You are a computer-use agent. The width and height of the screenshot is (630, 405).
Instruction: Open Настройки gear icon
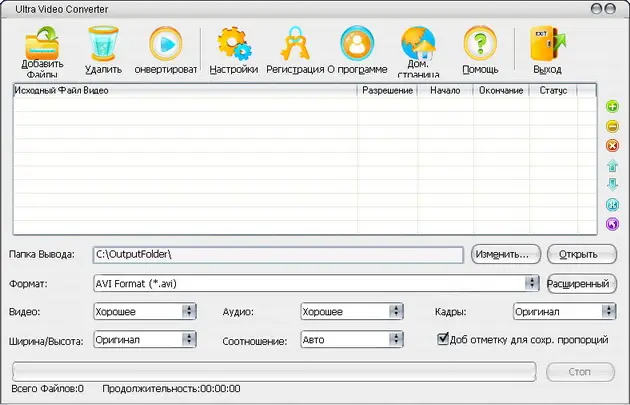(x=234, y=43)
